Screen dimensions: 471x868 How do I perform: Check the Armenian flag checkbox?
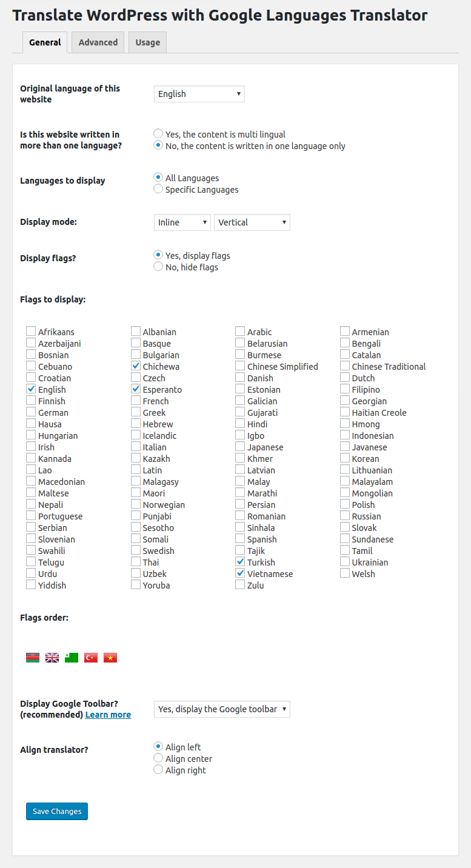click(345, 332)
